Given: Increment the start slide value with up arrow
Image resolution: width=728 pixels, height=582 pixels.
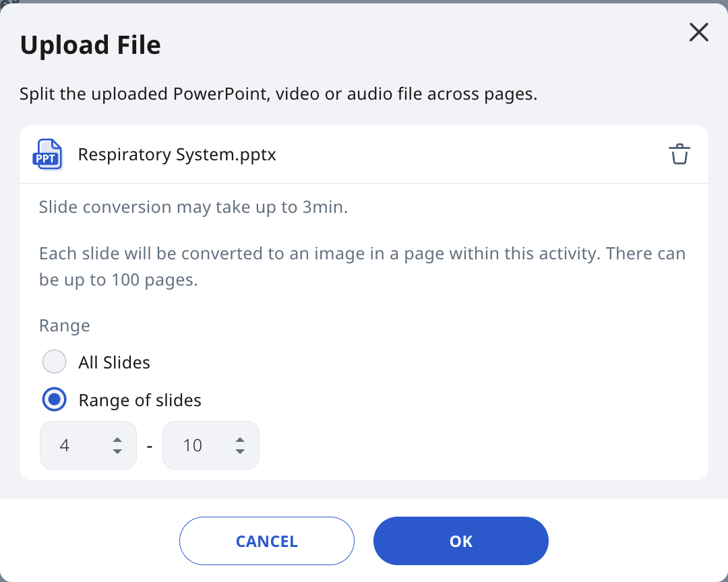Looking at the screenshot, I should click(x=116, y=439).
